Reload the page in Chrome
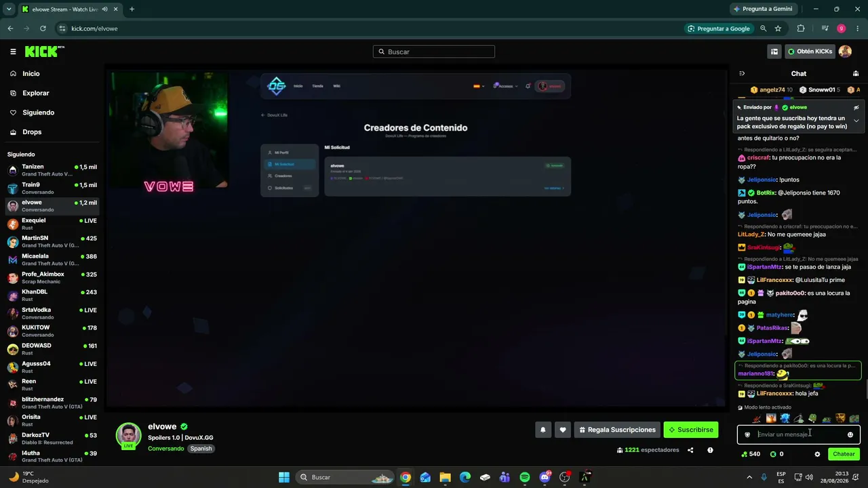Screen dimensions: 868x488 tap(43, 28)
